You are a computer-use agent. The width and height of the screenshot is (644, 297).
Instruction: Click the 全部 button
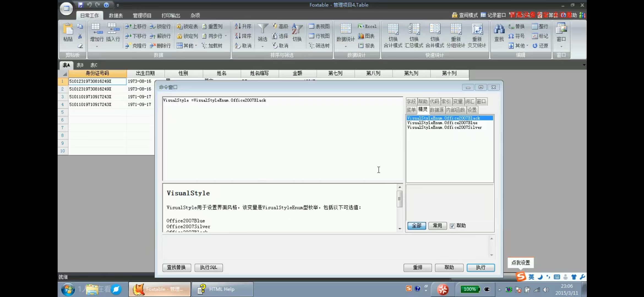(417, 226)
